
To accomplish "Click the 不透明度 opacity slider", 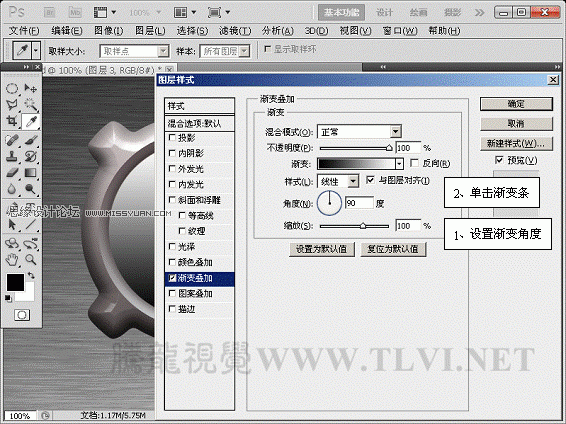I will coord(355,148).
